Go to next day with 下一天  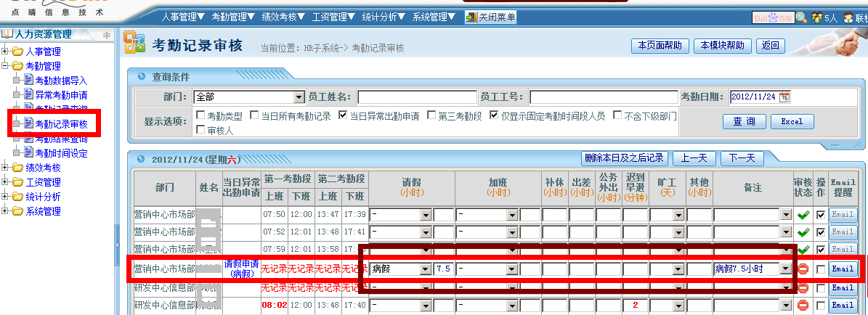point(742,158)
